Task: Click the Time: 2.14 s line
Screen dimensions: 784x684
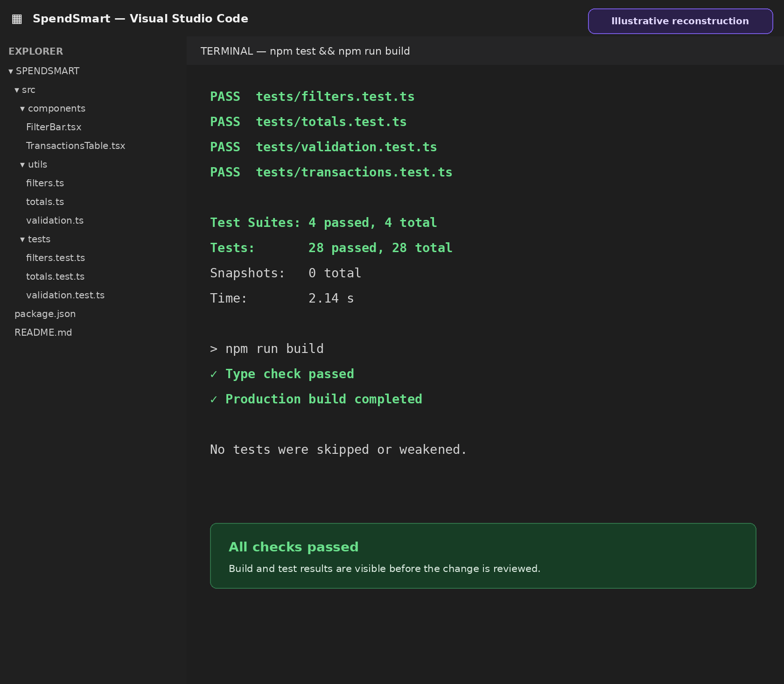Action: tap(282, 298)
